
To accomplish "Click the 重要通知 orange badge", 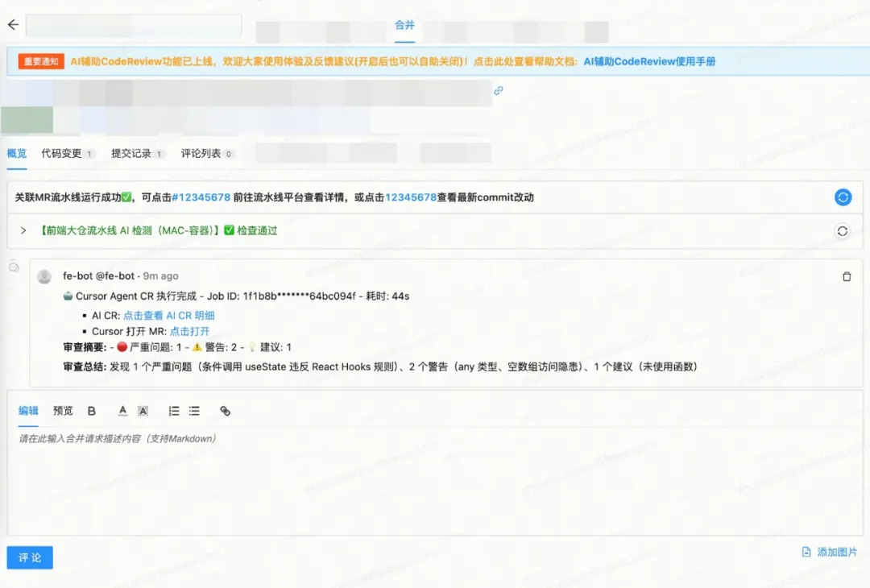I will pyautogui.click(x=41, y=61).
